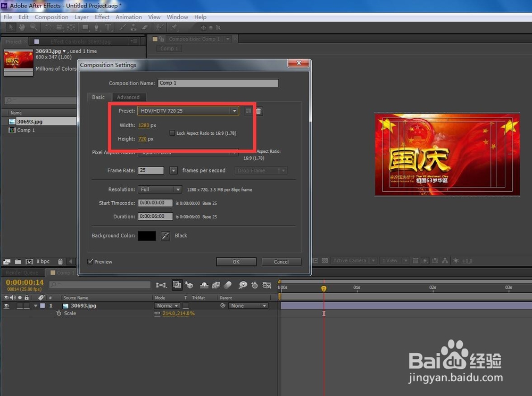This screenshot has height=396, width=532.
Task: Open the layer Mode Normal dropdown
Action: 167,306
